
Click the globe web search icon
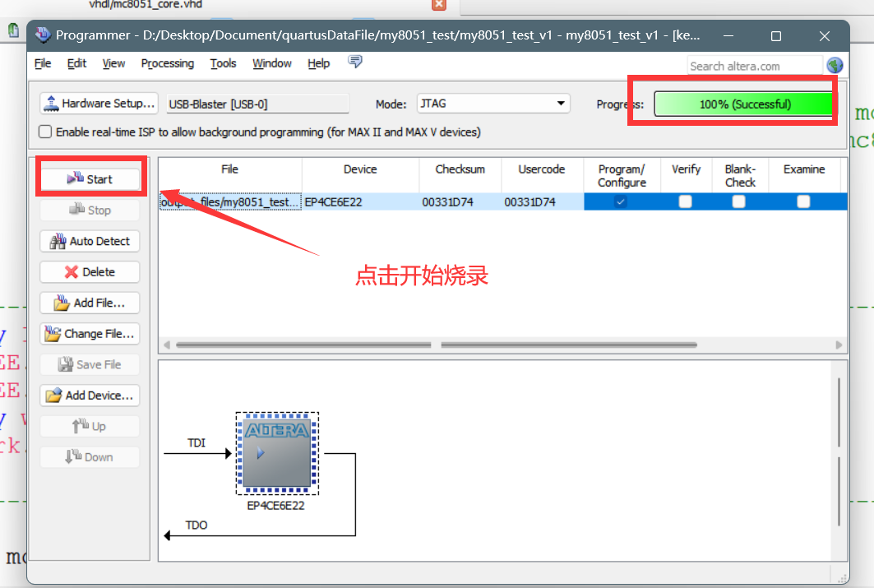pyautogui.click(x=835, y=65)
